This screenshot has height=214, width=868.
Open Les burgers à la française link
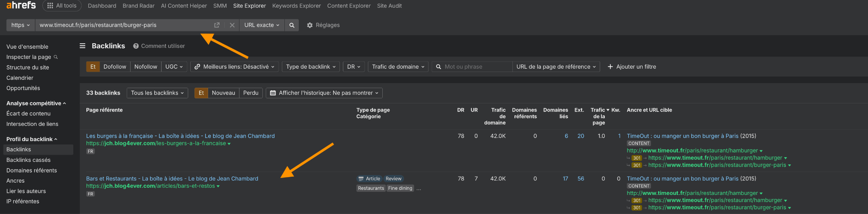pos(181,136)
